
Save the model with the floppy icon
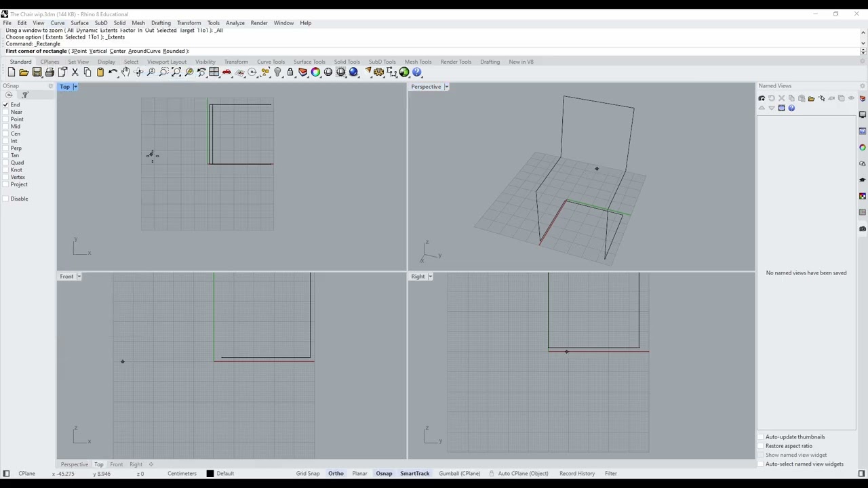[x=37, y=72]
